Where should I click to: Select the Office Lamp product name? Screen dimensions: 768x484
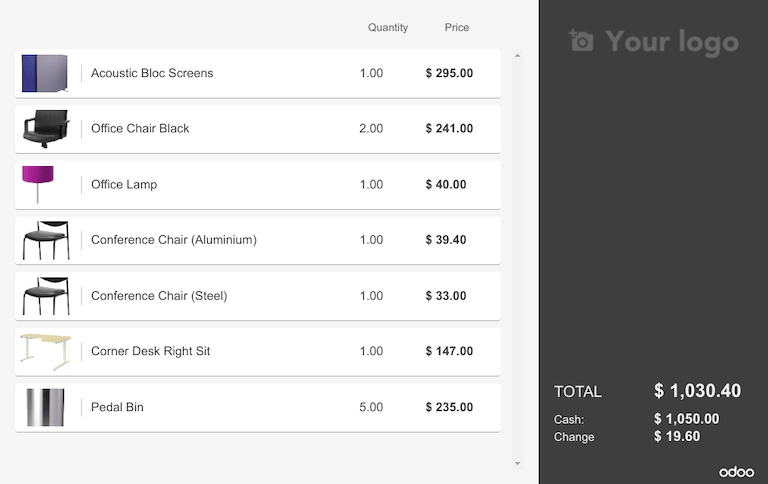tap(124, 185)
